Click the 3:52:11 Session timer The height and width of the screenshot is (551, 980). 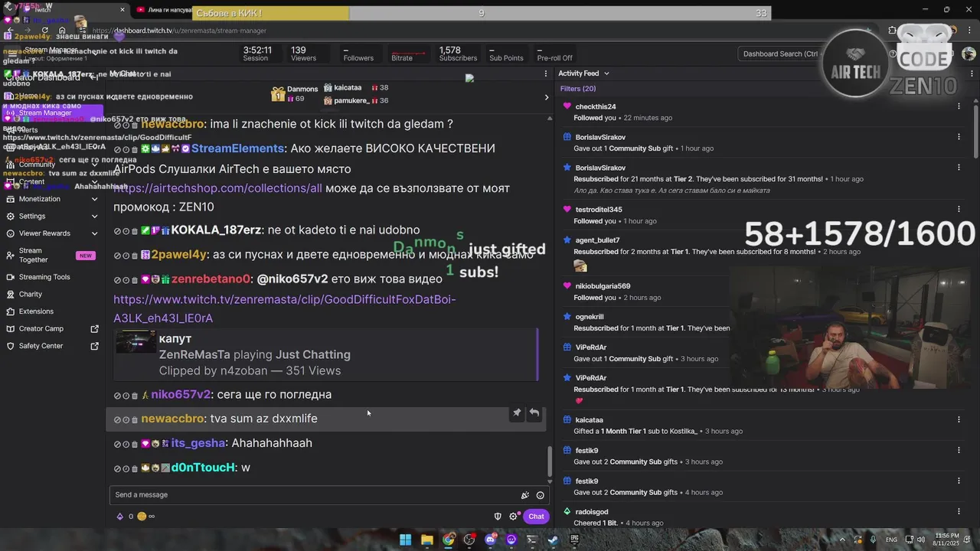pyautogui.click(x=257, y=54)
